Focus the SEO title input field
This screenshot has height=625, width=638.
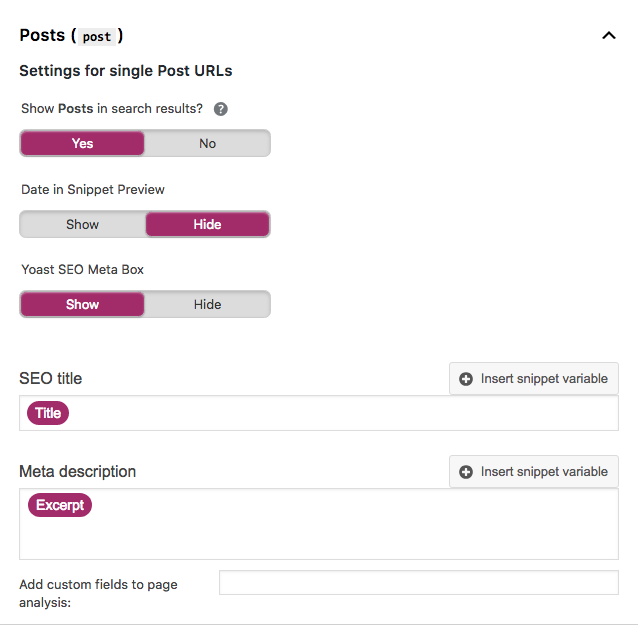(x=319, y=413)
